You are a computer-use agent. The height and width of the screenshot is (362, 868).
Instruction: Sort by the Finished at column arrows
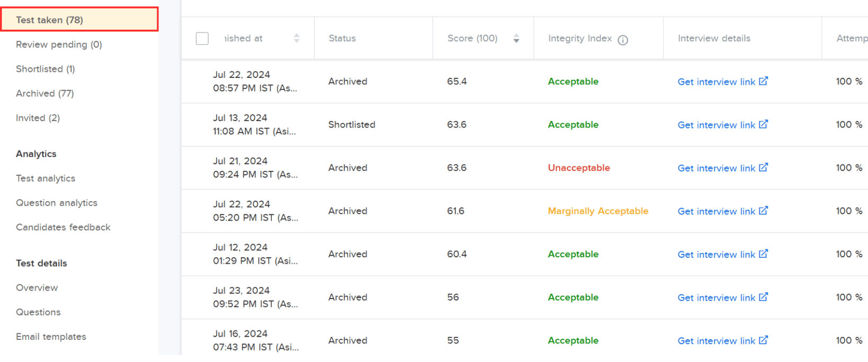tap(297, 39)
